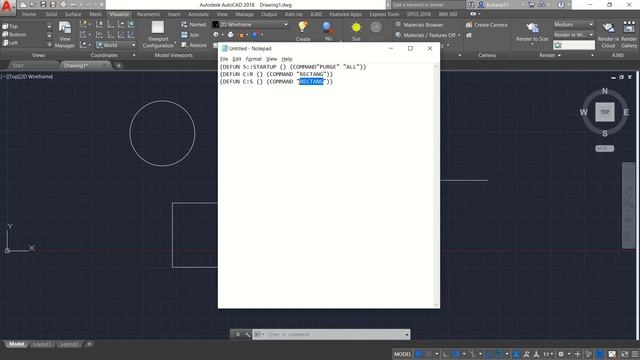This screenshot has width=640, height=360.
Task: Switch to the Layout1 tab
Action: tap(42, 344)
